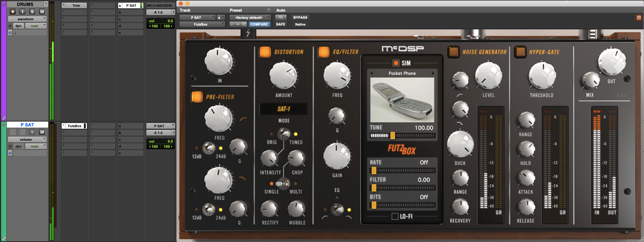The image size is (644, 242).
Task: Enable input monitoring on DRUMS track
Action: click(23, 12)
